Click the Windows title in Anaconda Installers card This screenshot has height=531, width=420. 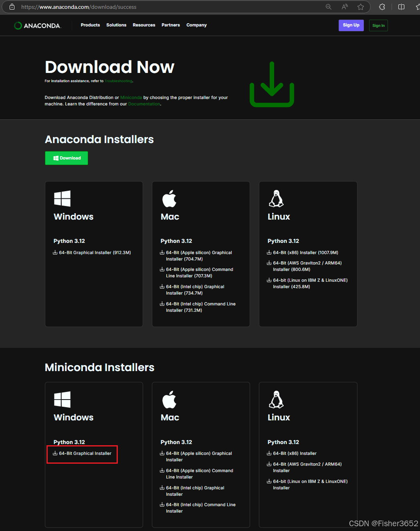pyautogui.click(x=74, y=217)
